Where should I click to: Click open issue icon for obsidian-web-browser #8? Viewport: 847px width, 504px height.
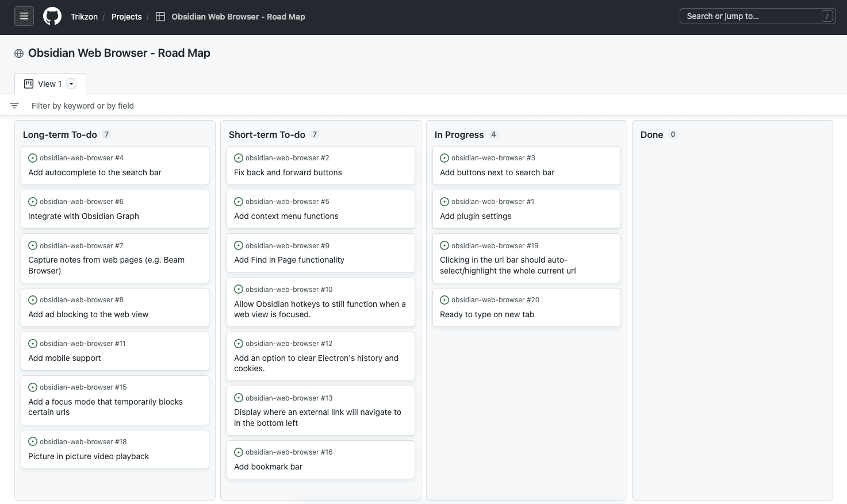[x=33, y=300]
